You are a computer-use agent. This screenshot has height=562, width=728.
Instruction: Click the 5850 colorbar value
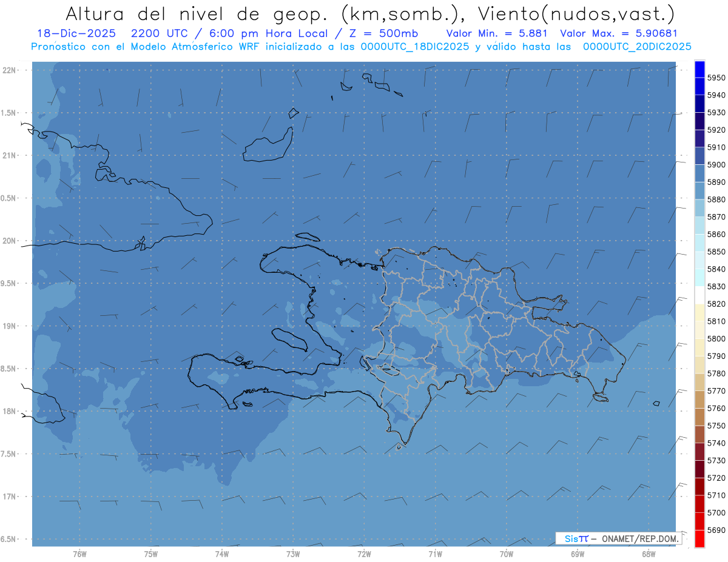pyautogui.click(x=716, y=252)
